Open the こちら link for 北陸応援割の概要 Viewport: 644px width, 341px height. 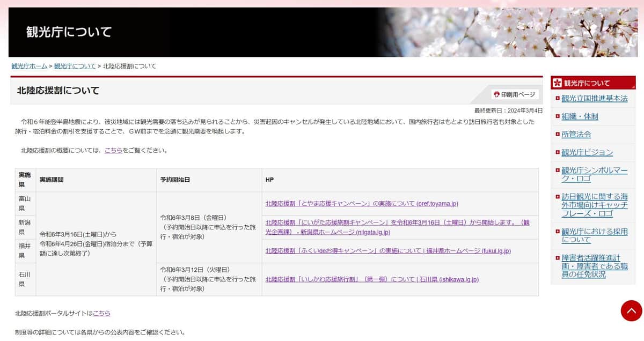coord(113,151)
